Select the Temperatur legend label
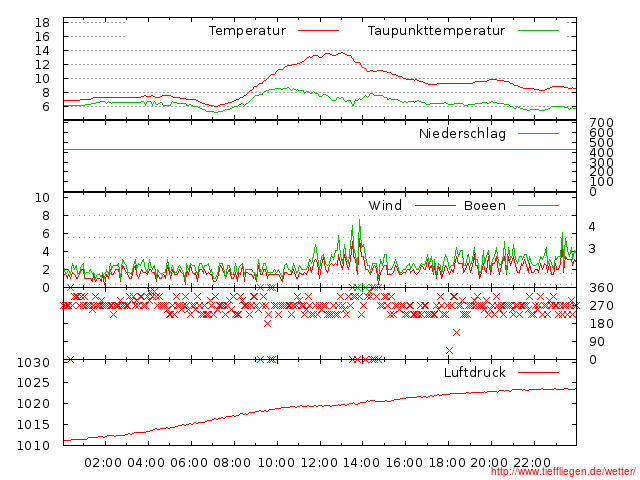 (x=247, y=31)
